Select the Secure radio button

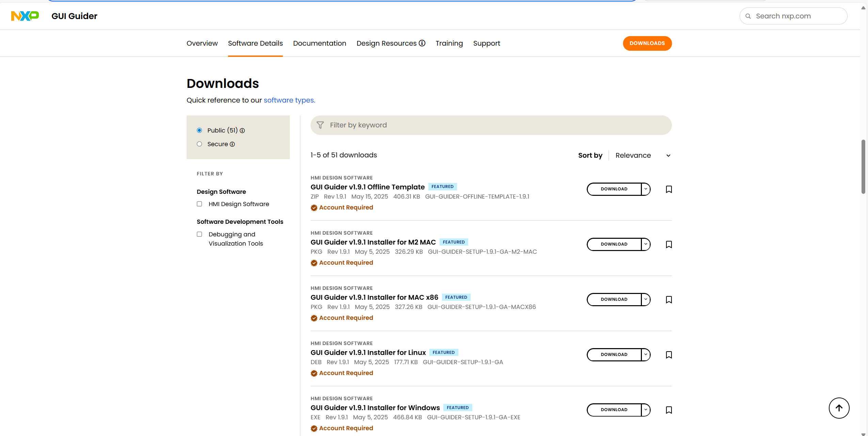pos(200,144)
